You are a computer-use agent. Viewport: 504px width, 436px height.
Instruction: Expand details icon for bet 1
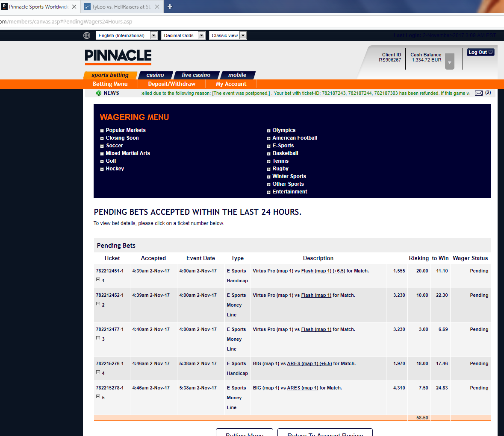click(98, 280)
